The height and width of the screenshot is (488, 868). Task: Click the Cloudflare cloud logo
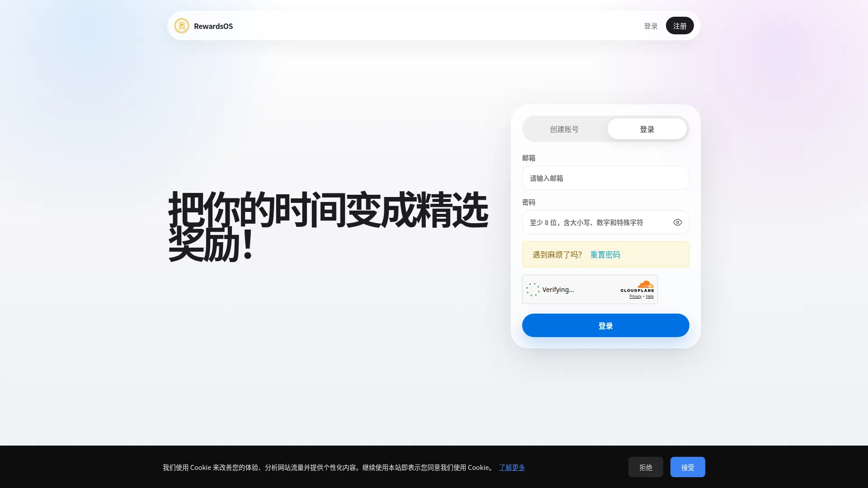[x=645, y=285]
